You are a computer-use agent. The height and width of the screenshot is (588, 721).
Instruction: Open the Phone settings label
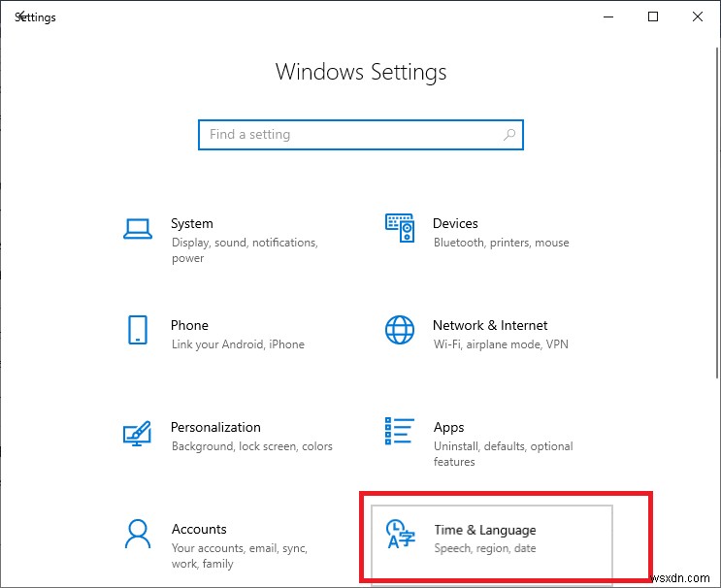(189, 325)
